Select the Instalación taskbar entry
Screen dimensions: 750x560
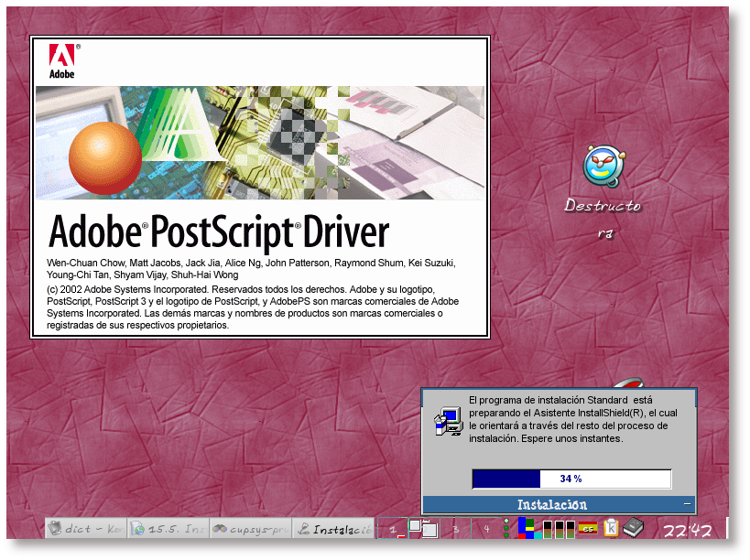coord(334,529)
